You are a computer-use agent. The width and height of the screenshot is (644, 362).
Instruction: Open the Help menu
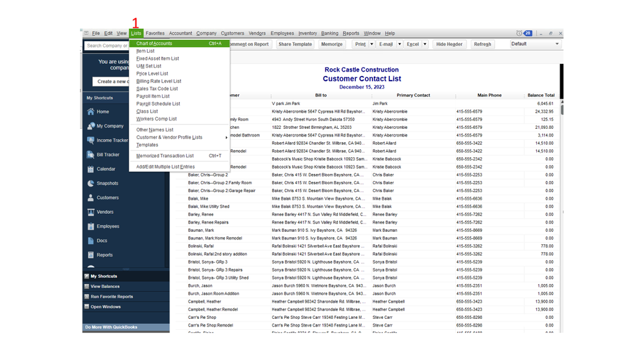tap(390, 33)
